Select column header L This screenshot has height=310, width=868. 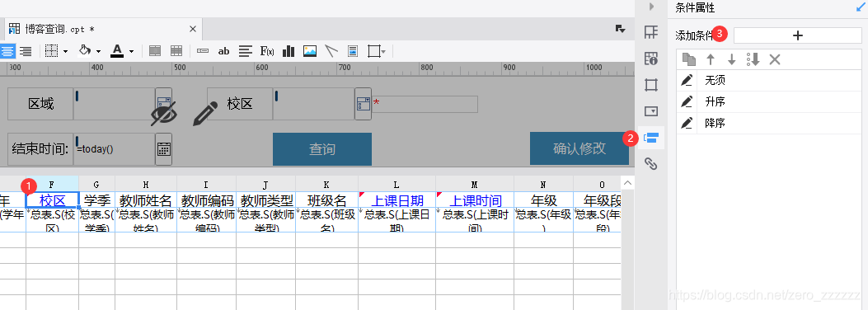point(397,184)
